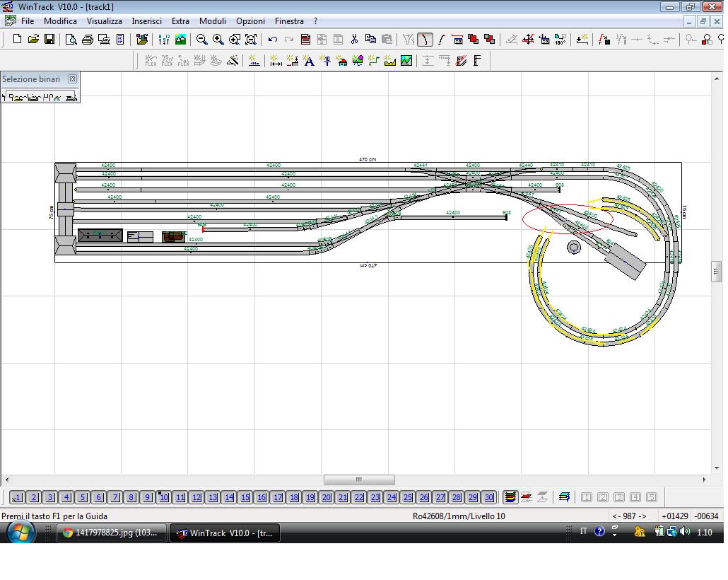This screenshot has width=728, height=580.
Task: Toggle layer 5 button
Action: tap(83, 497)
